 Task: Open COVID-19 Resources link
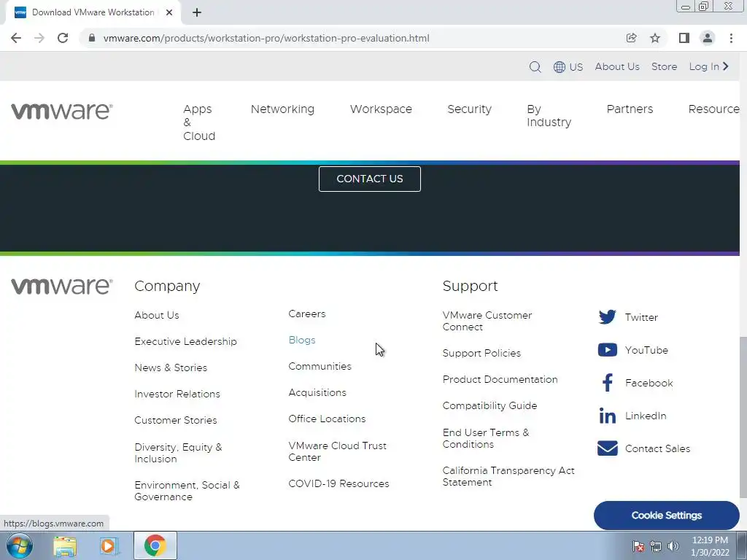338,483
